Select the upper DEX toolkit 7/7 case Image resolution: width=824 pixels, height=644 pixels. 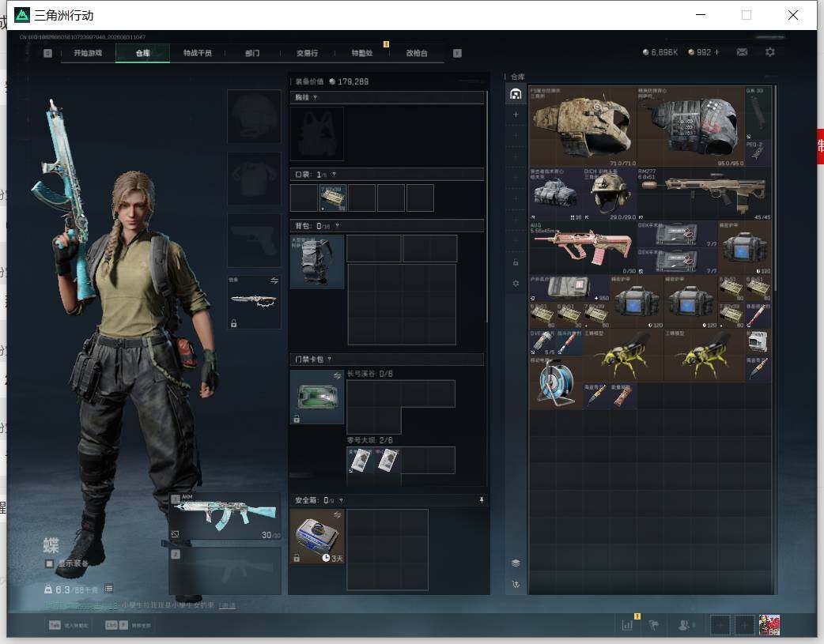pos(678,234)
